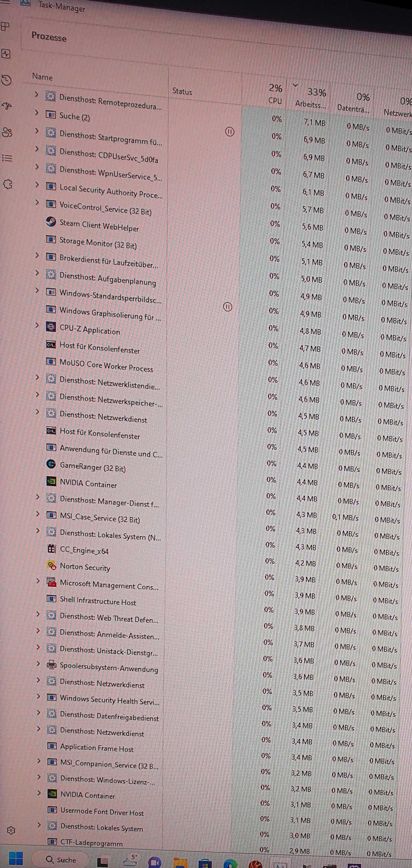This screenshot has height=868, width=412.
Task: Click the suspended status icon for Suche
Action: click(x=230, y=132)
